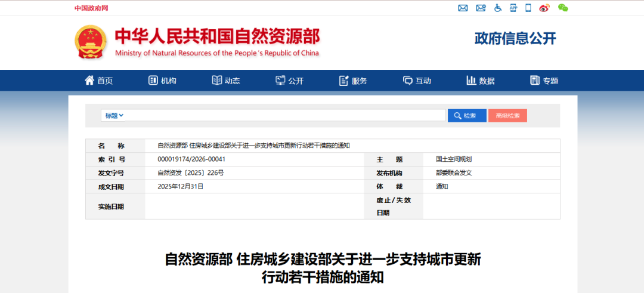Image resolution: width=644 pixels, height=293 pixels.
Task: Expand the 标题 search type dropdown
Action: point(114,116)
